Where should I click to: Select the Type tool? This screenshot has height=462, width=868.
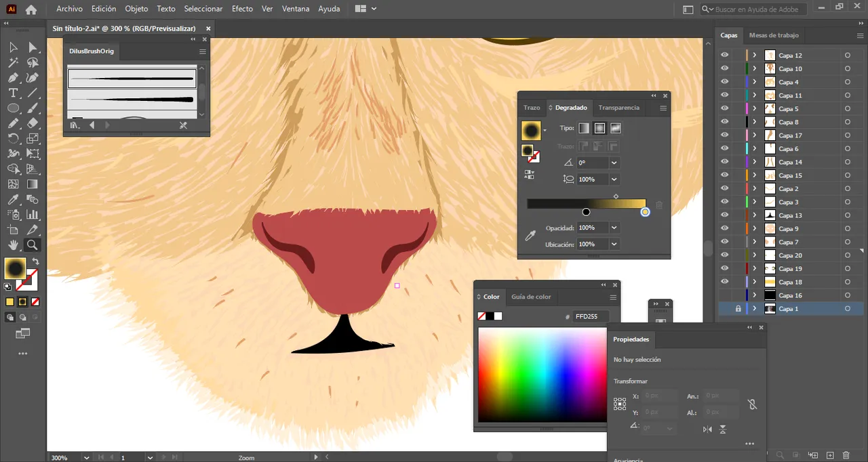point(13,93)
